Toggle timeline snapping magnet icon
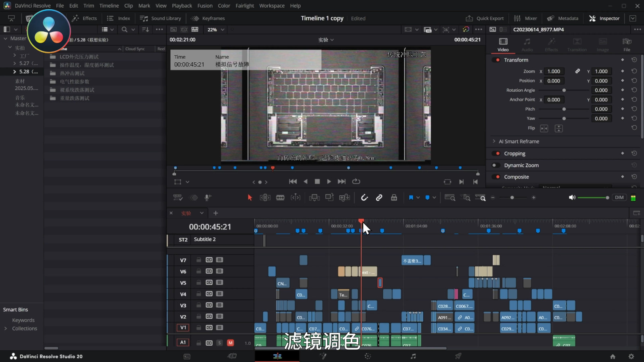 click(364, 197)
